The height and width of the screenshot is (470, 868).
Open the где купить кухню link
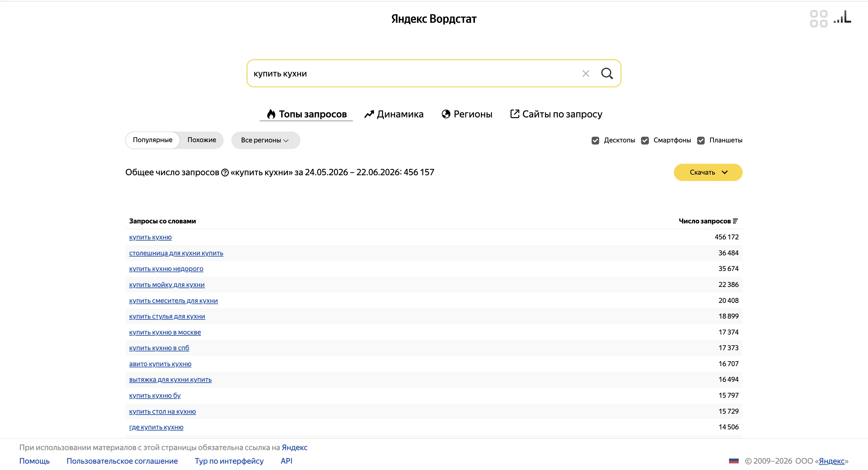(x=156, y=427)
